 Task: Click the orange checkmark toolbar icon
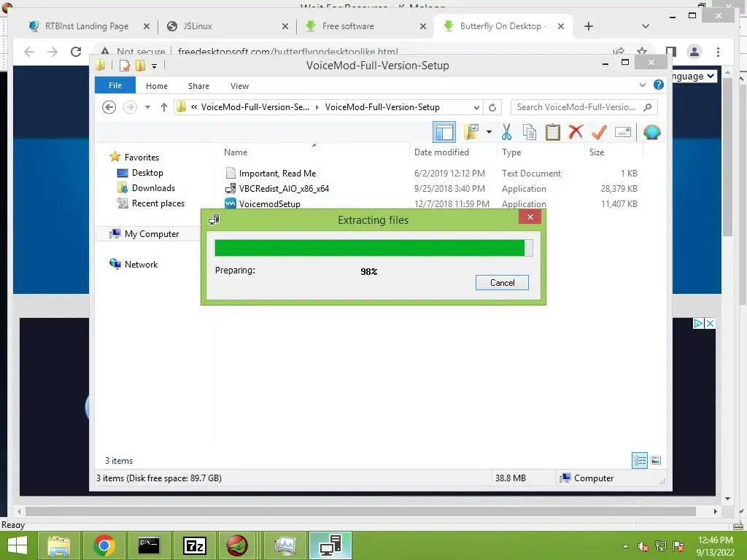pos(599,132)
